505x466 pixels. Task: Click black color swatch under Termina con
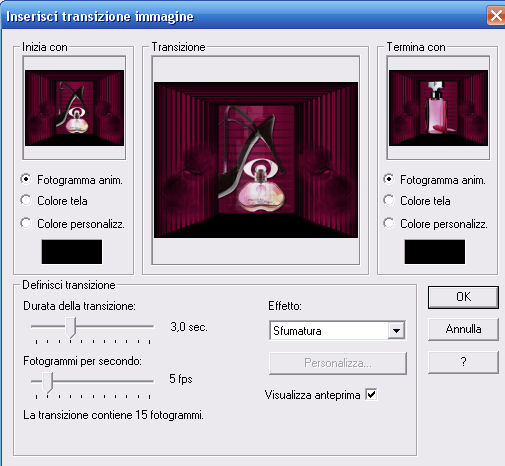click(x=435, y=252)
